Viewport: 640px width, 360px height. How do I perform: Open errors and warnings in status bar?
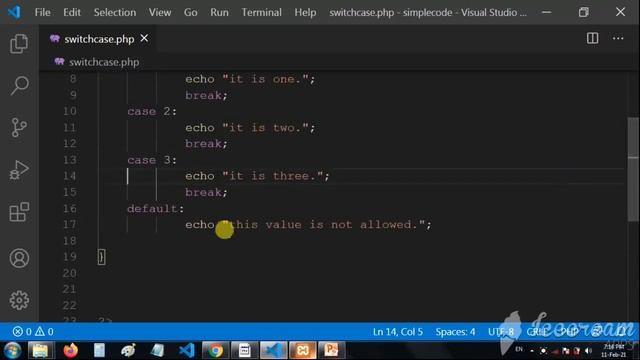pos(33,331)
